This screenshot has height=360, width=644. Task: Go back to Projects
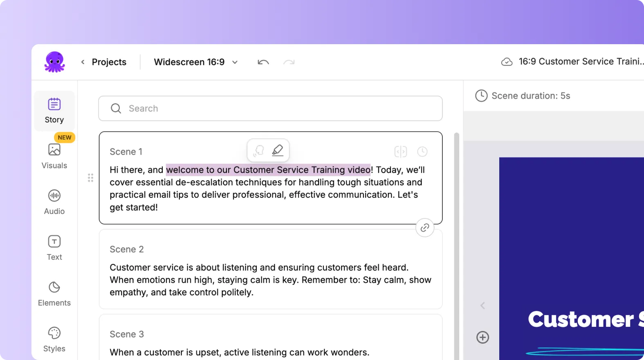tap(109, 62)
